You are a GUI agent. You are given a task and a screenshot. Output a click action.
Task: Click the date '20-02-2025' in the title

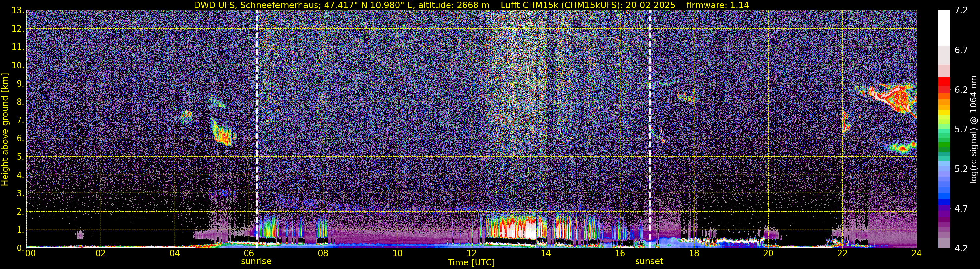click(x=650, y=5)
